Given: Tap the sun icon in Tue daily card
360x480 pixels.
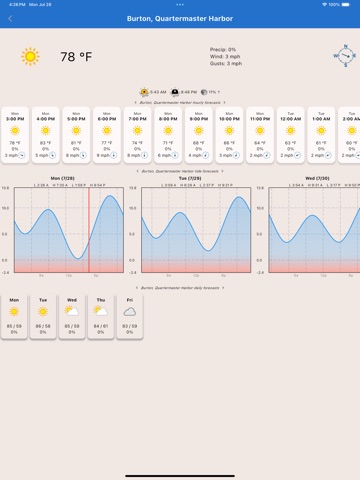Looking at the screenshot, I should pos(43,312).
